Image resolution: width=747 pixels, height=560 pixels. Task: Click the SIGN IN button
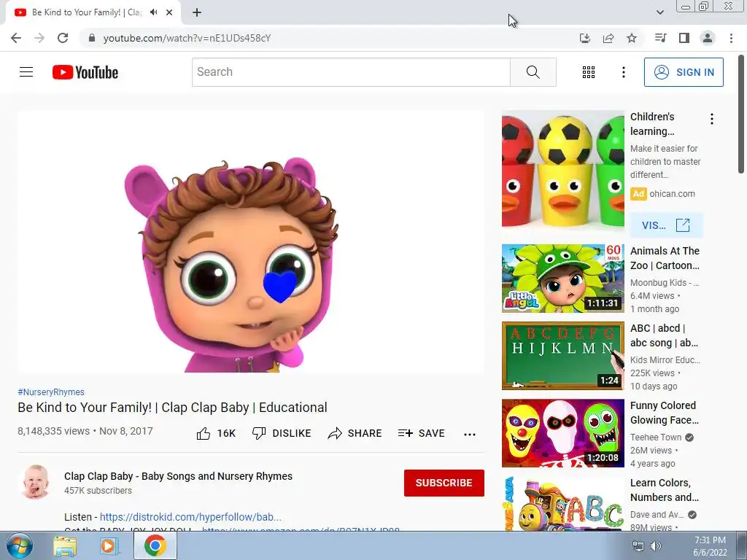coord(684,72)
